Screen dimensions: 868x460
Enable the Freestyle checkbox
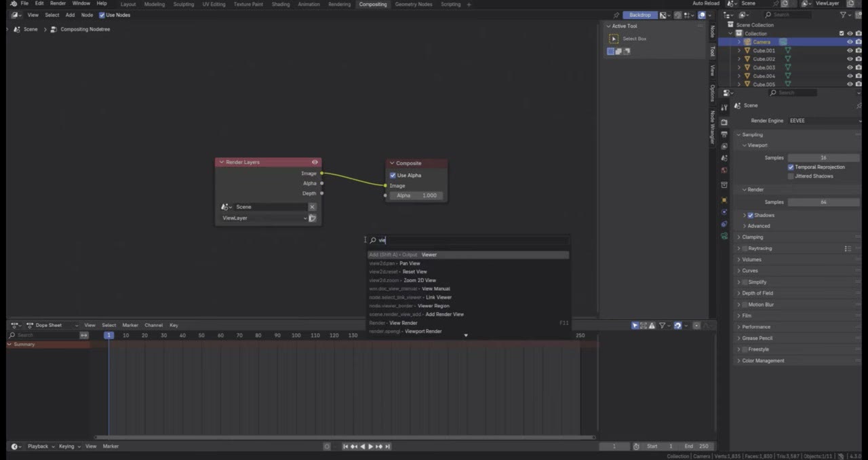click(745, 349)
